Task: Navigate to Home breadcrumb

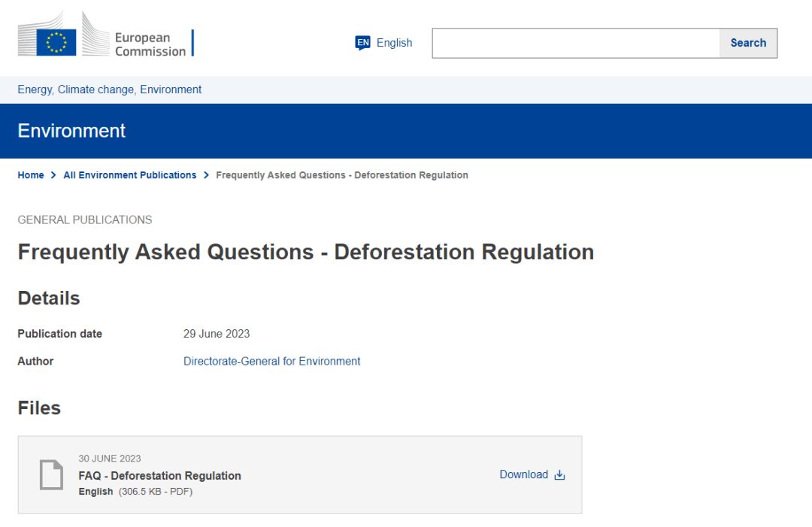Action: point(31,175)
